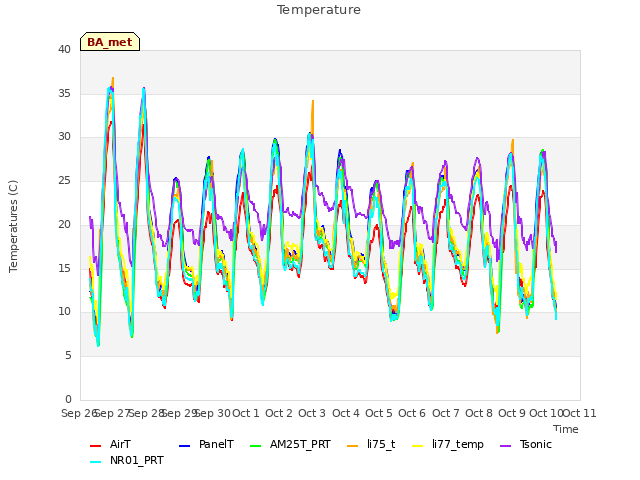Toggle the li77_temp legend entry

448,444
